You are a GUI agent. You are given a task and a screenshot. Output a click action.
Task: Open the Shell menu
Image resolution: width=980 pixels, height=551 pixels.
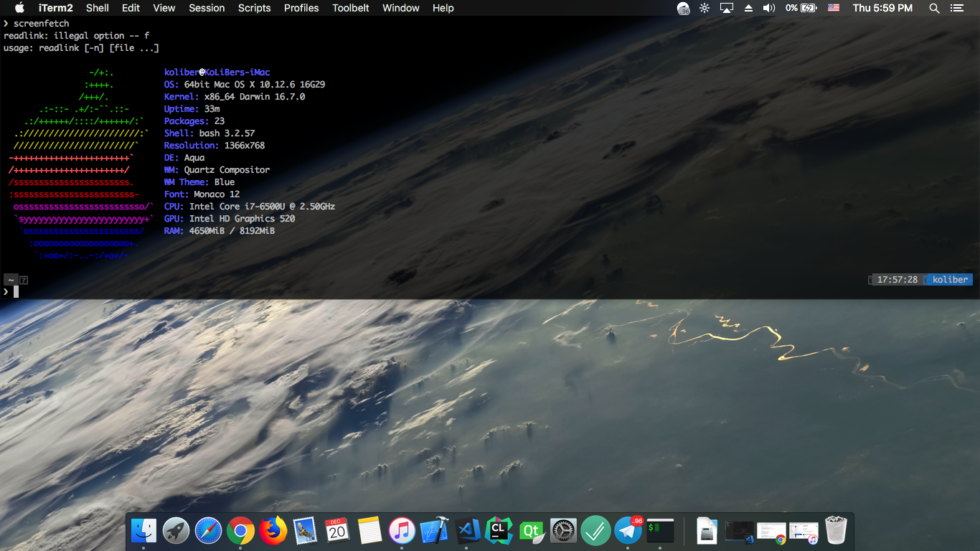click(x=98, y=8)
